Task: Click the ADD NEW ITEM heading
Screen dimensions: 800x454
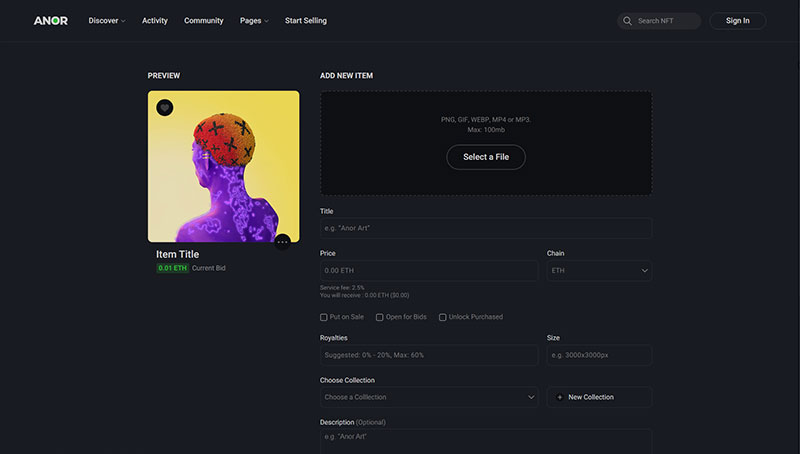Action: [346, 75]
